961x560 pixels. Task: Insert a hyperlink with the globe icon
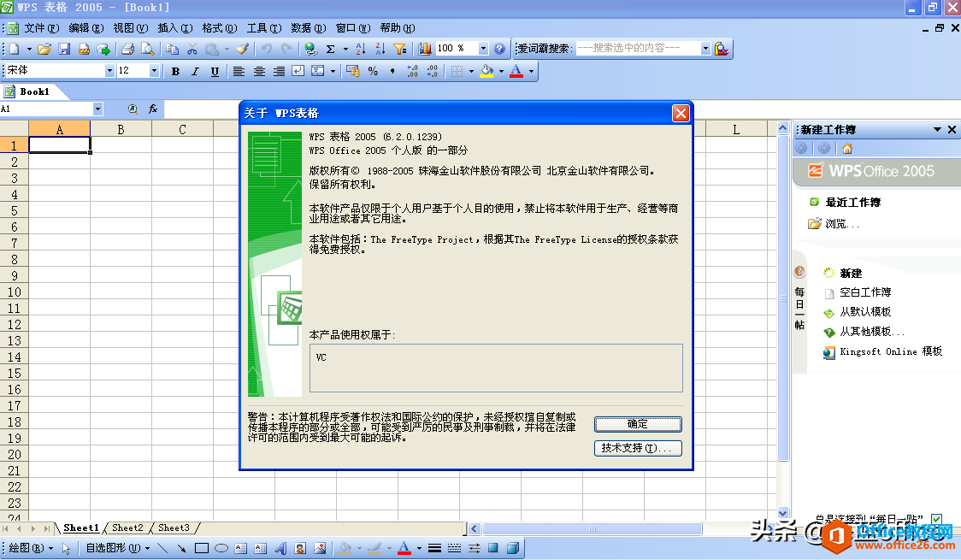point(310,49)
